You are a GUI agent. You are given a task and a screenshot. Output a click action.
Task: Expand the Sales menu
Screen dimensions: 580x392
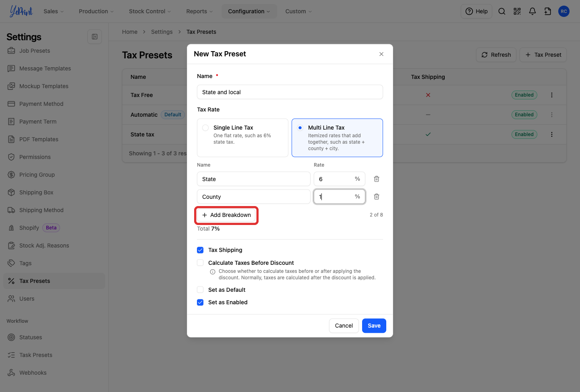[x=54, y=11]
